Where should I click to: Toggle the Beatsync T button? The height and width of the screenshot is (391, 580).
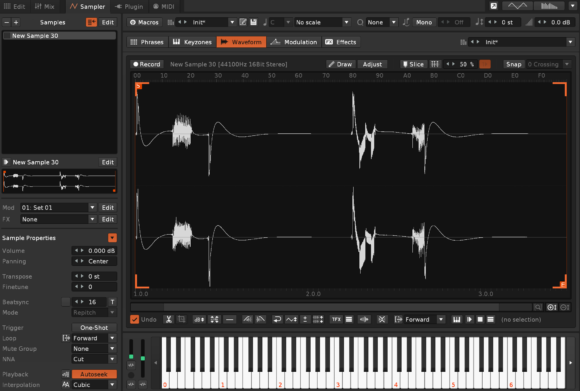pos(112,302)
